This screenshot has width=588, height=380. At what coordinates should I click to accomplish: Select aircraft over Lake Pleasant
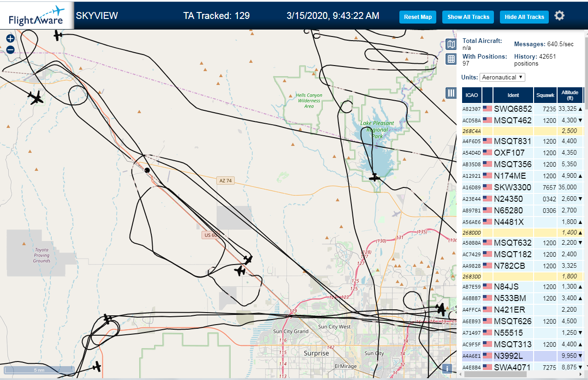374,177
